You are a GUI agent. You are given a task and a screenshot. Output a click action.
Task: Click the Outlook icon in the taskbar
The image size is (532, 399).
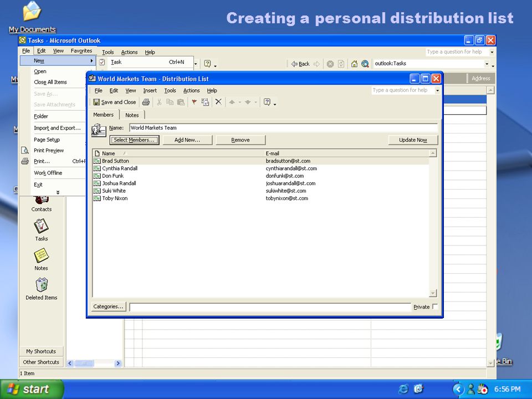click(418, 389)
